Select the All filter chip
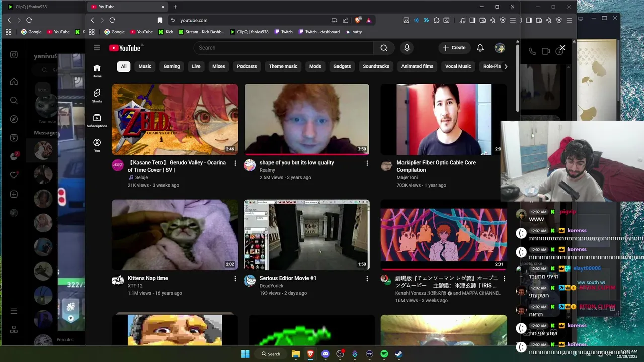The width and height of the screenshot is (644, 362). click(x=123, y=66)
